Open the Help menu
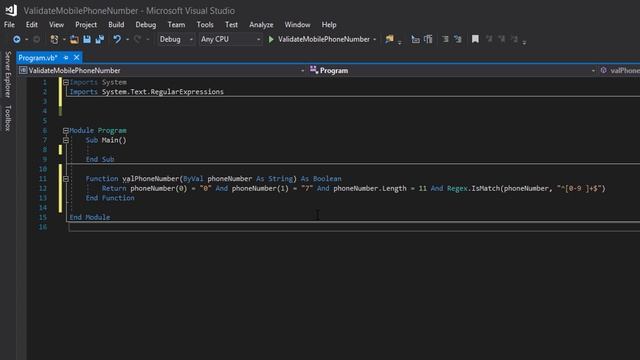Image resolution: width=640 pixels, height=360 pixels. tap(329, 24)
